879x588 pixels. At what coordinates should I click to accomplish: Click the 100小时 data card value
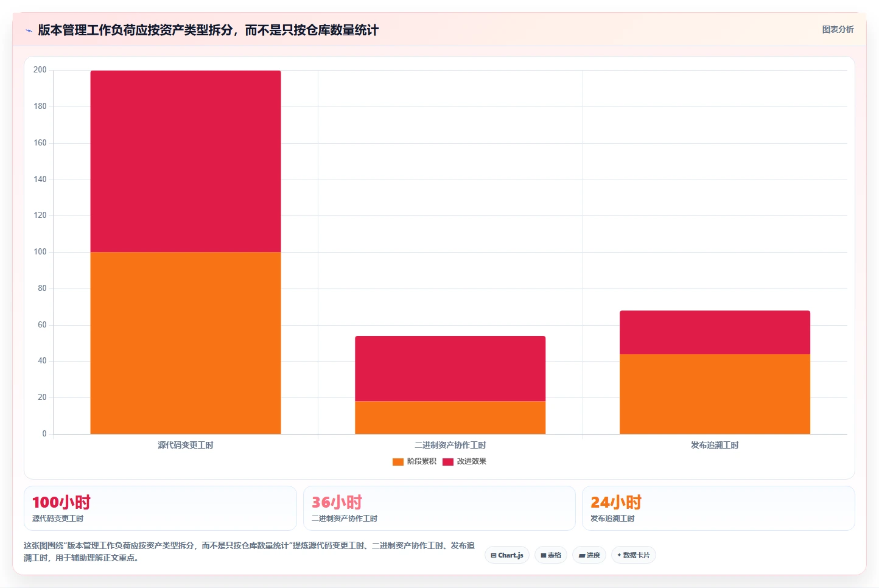[61, 502]
